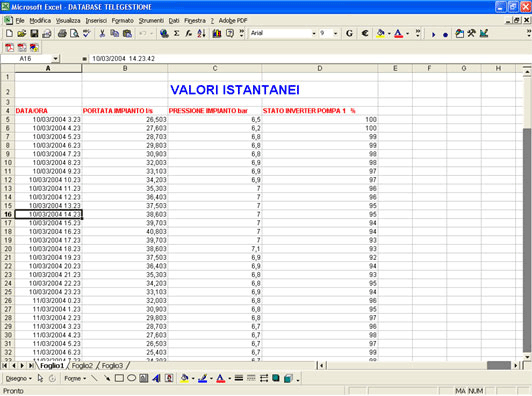Open the Name Box dropdown arrow
Screen dimensions: 532x396
point(56,59)
